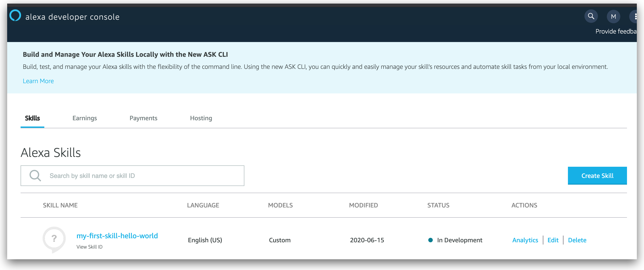Click the question-mark skill thumbnail icon

54,238
